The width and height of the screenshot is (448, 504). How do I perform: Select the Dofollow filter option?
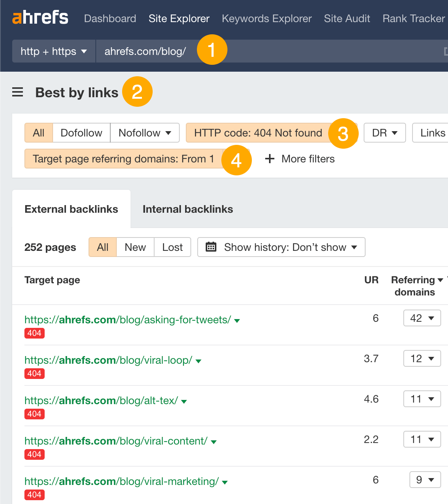81,133
